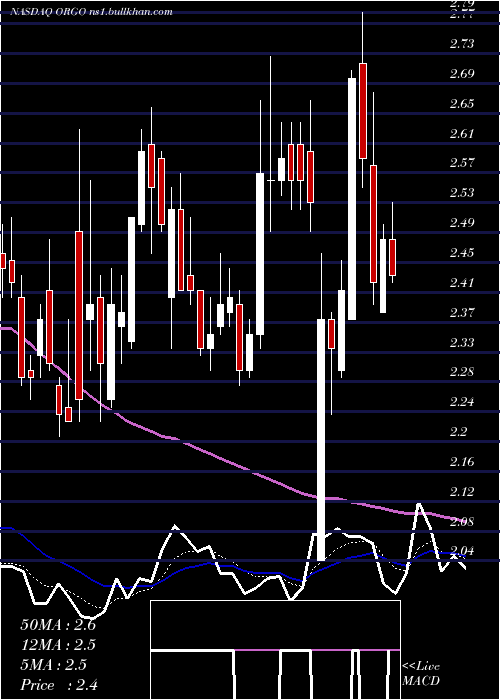This screenshot has width=500, height=700.
Task: Click the 2.04 price axis label
Action: [462, 551]
